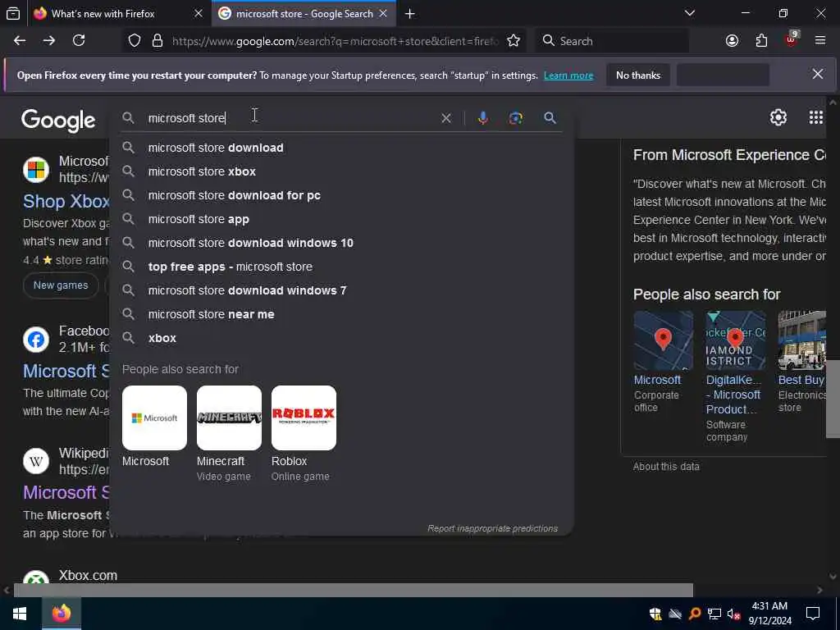Click the site security padlock icon
The height and width of the screenshot is (630, 840).
(x=157, y=41)
